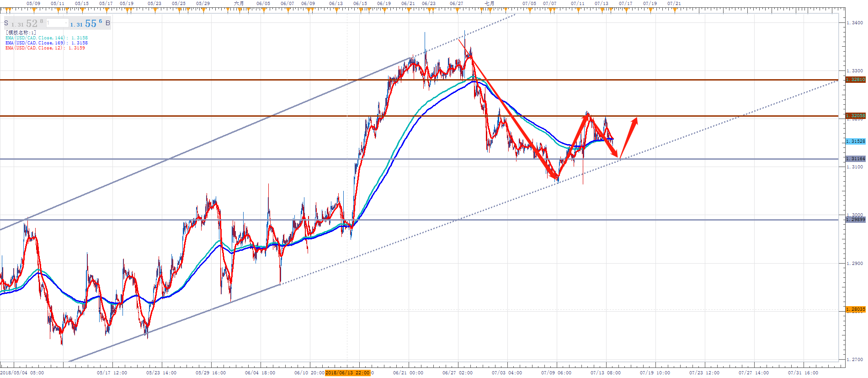Click the orange marker under 05/09
This screenshot has width=868, height=378.
(x=33, y=9)
